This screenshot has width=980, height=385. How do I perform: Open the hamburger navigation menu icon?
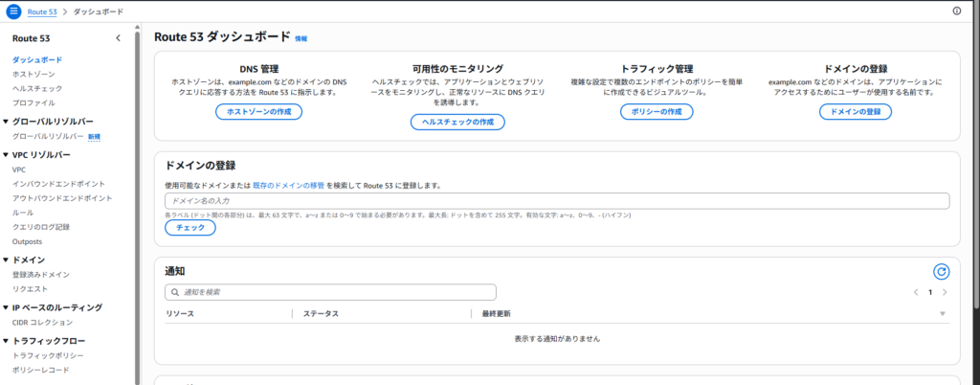[x=13, y=11]
